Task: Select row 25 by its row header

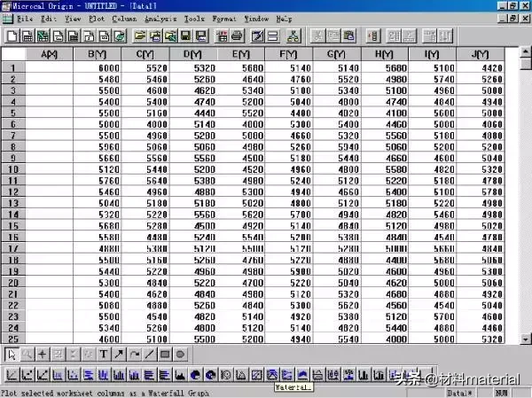Action: coord(13,339)
